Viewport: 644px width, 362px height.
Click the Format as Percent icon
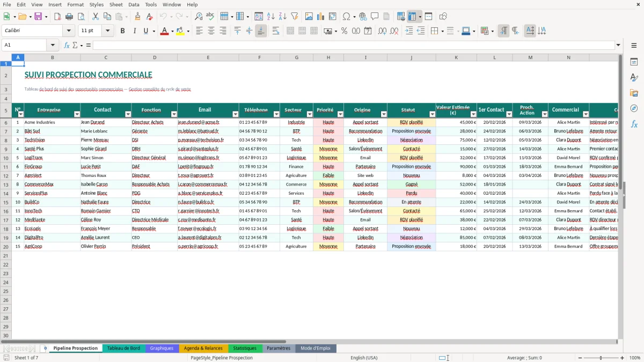(344, 31)
